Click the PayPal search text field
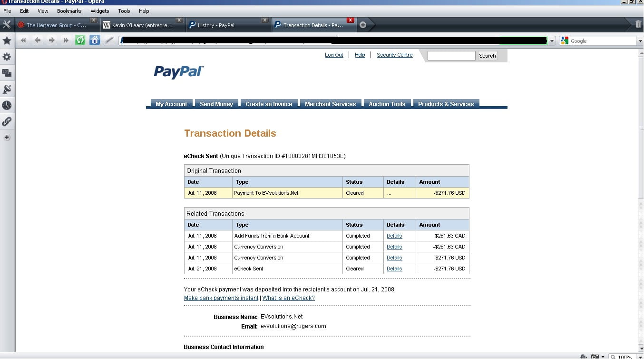 point(451,56)
